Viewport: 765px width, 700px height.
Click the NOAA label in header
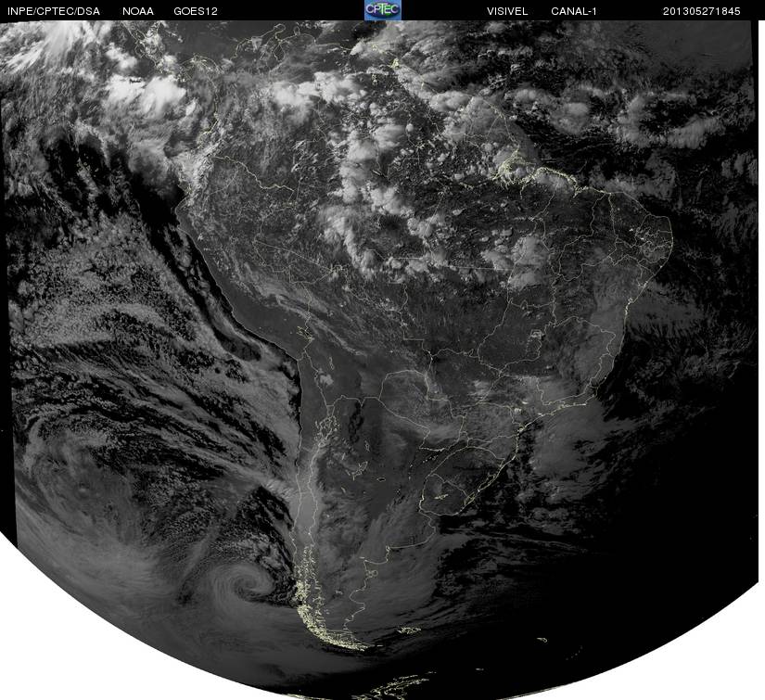pos(138,11)
